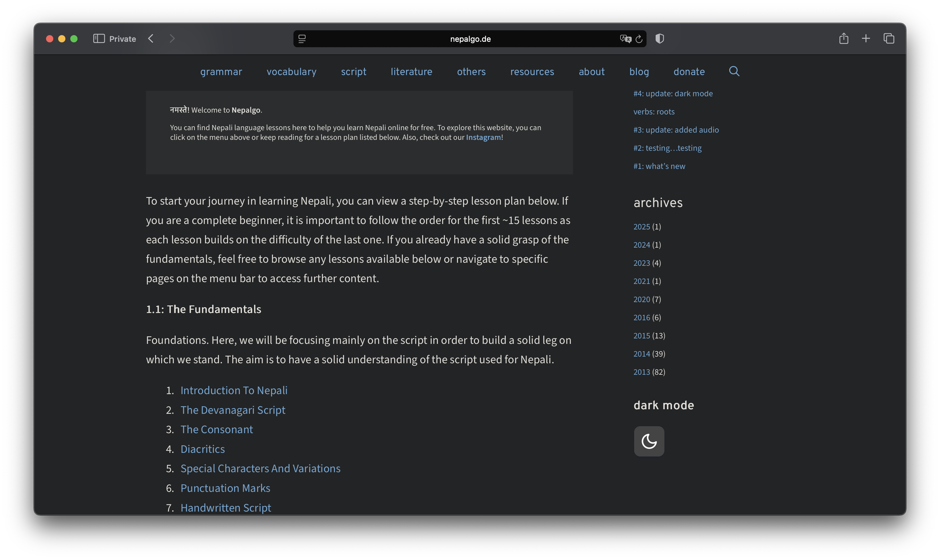Click the nepalgo.de address field
The height and width of the screenshot is (560, 940).
click(470, 39)
